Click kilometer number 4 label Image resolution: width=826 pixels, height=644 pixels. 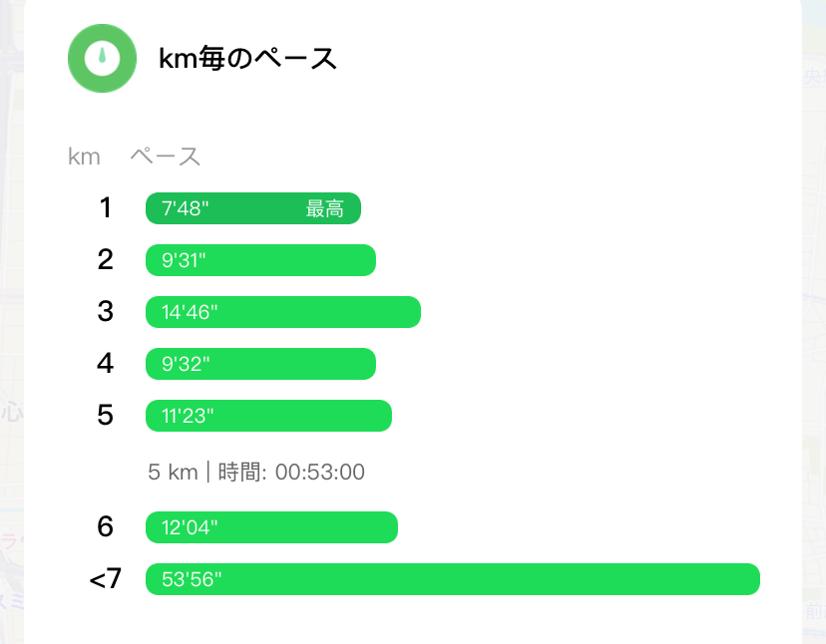(106, 364)
